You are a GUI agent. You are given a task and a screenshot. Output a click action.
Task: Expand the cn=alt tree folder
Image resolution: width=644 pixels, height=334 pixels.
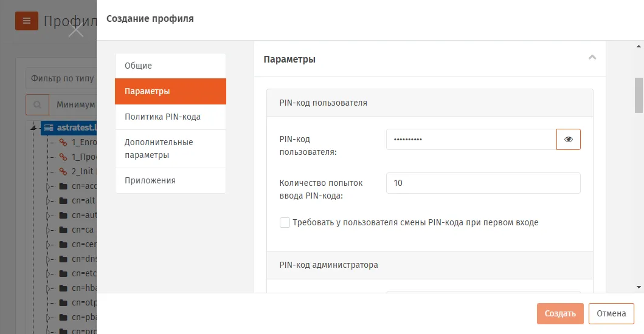[x=48, y=201]
